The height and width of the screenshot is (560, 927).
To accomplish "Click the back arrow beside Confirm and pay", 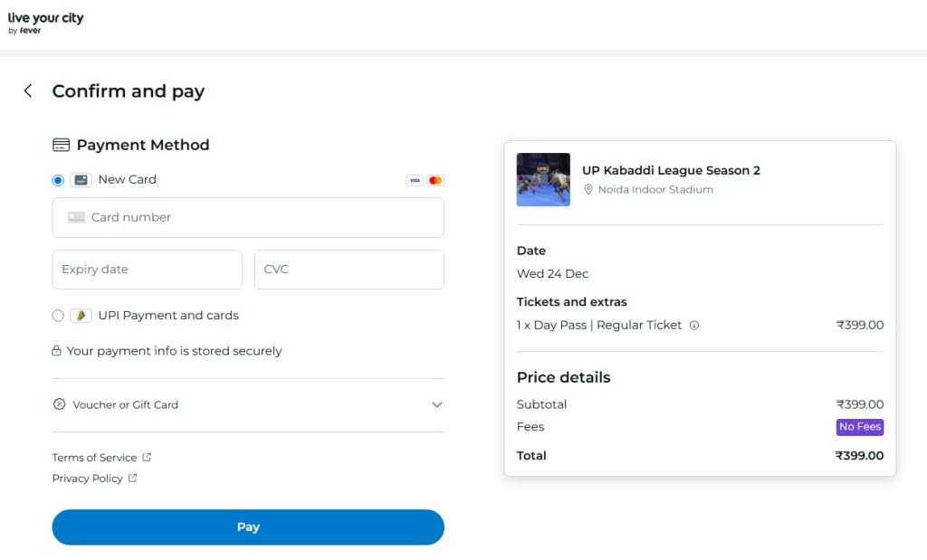I will tap(27, 90).
